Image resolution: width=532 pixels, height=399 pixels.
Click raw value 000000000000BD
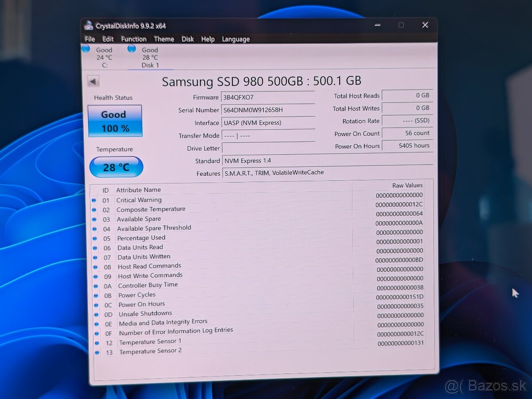click(399, 260)
